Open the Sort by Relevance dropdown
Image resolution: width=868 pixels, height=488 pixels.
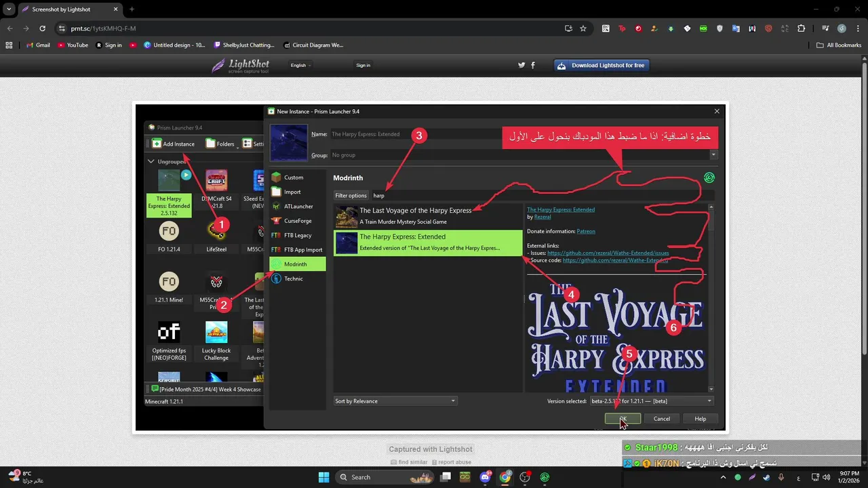395,401
